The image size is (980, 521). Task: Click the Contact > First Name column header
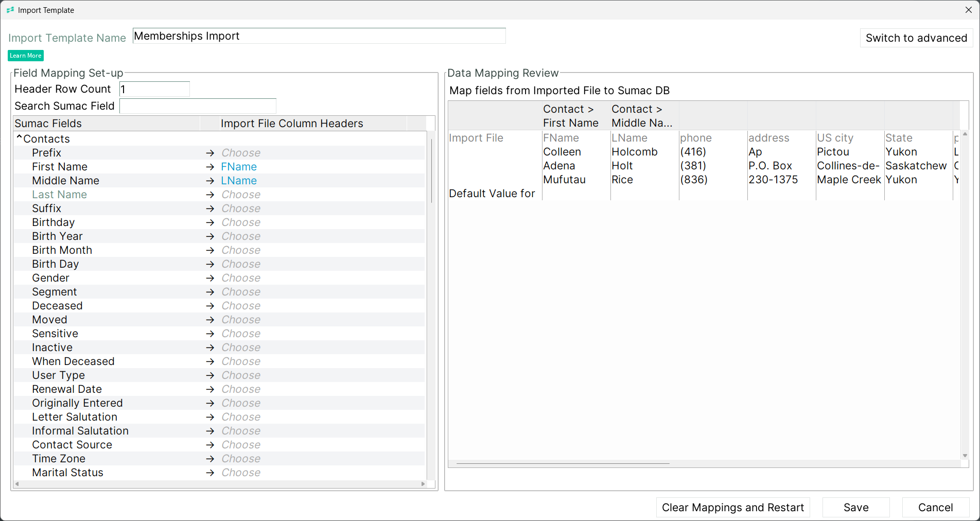click(x=576, y=116)
